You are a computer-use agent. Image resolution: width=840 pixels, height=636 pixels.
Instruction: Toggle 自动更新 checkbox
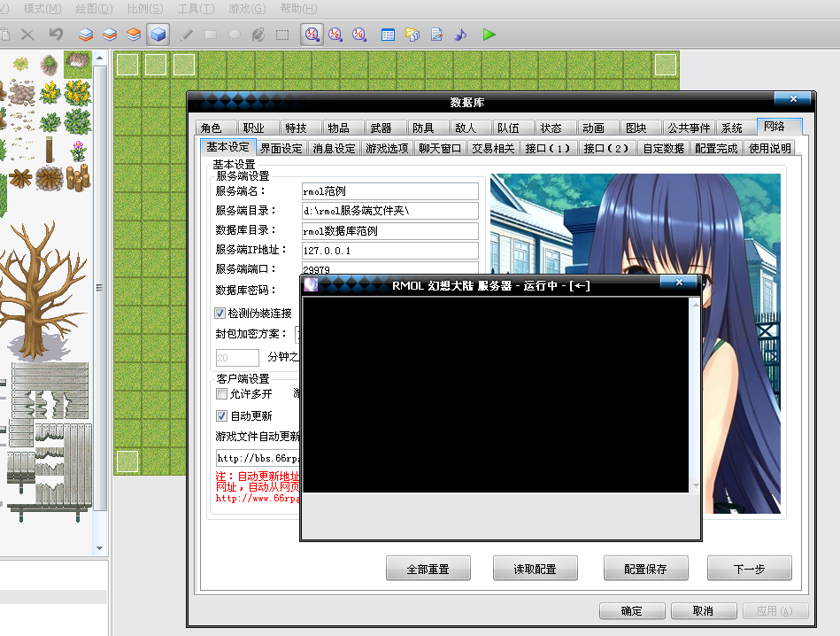[222, 416]
